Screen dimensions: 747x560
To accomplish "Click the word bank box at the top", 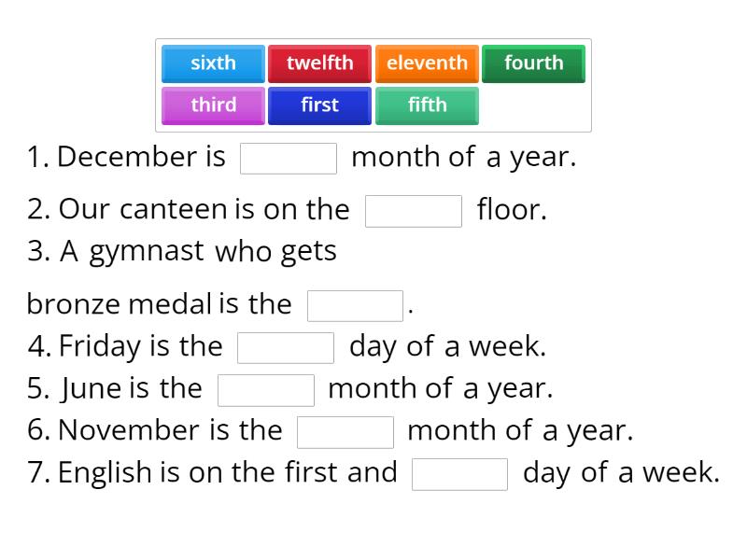I will (373, 84).
